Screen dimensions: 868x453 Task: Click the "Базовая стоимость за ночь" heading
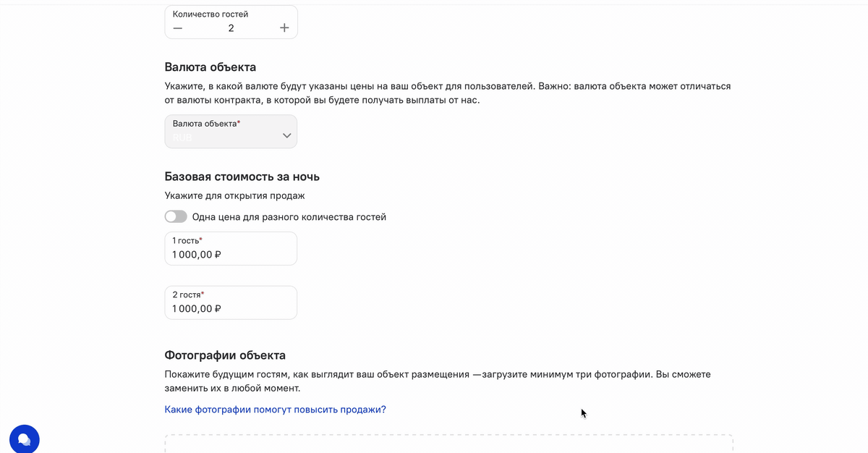242,177
